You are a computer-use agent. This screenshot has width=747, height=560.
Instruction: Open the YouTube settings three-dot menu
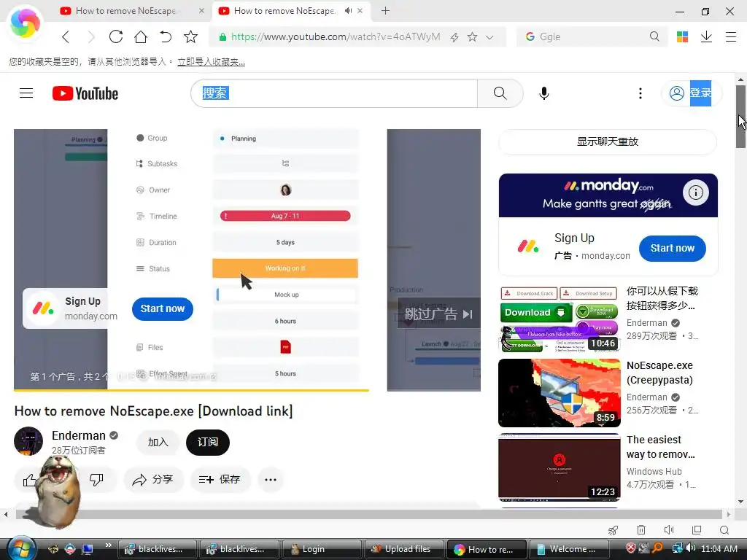(x=640, y=93)
